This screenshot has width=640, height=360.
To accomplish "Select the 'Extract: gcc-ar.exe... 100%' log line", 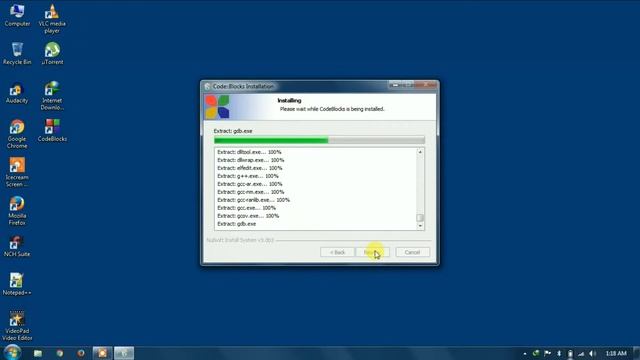I will (250, 184).
